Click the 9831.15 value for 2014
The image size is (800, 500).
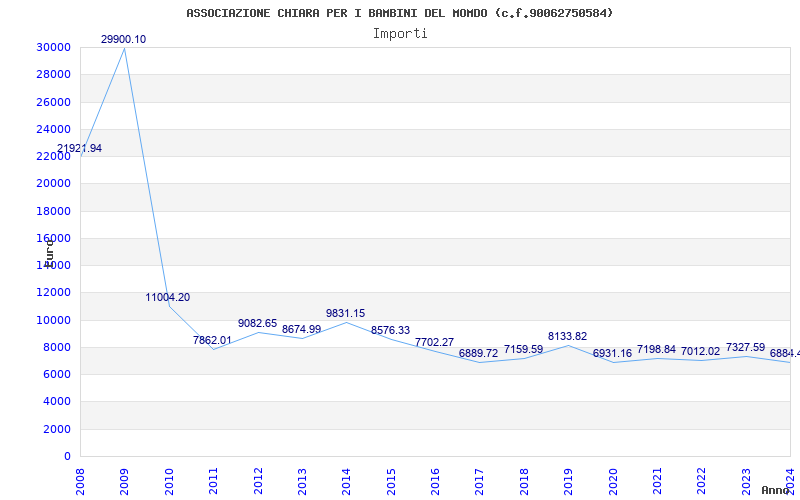click(345, 313)
